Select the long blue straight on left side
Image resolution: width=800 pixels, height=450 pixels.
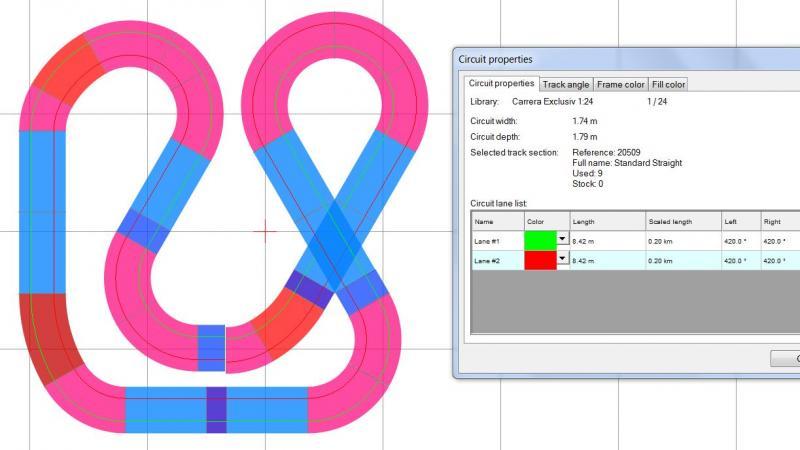click(x=42, y=210)
